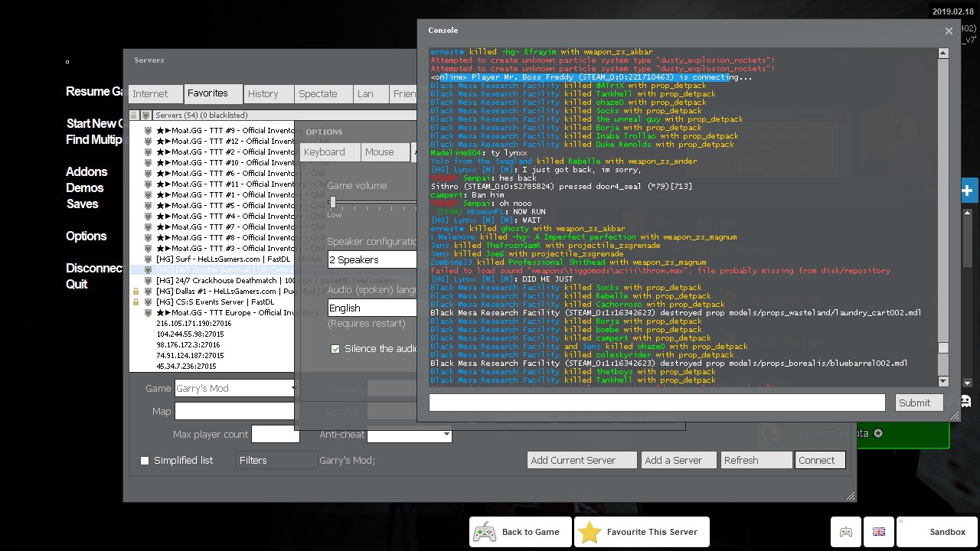The height and width of the screenshot is (551, 980).
Task: Focus the Console command input field
Action: 657,403
